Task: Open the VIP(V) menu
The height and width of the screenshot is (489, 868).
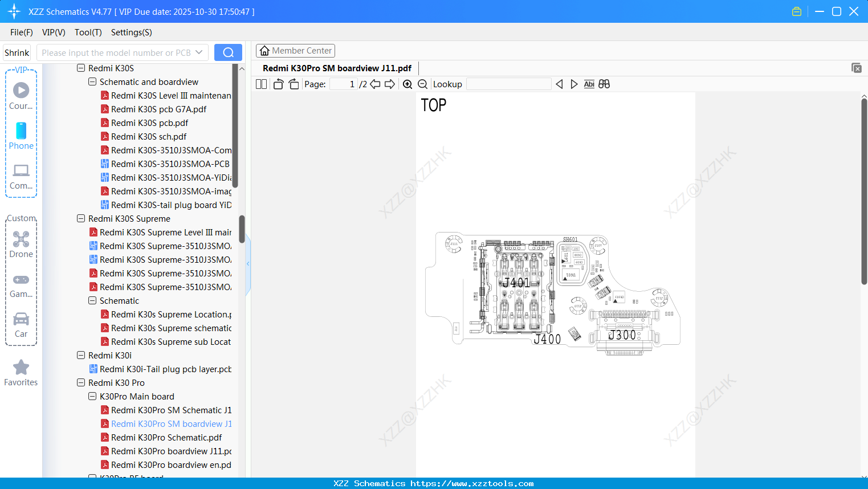Action: click(x=54, y=32)
